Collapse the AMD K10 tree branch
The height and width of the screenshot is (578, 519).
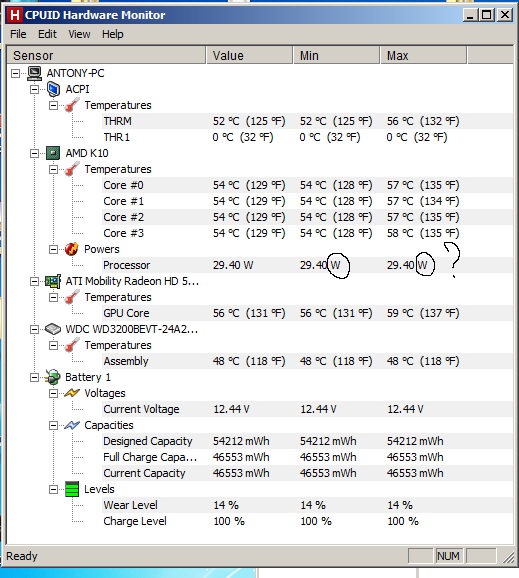(34, 153)
